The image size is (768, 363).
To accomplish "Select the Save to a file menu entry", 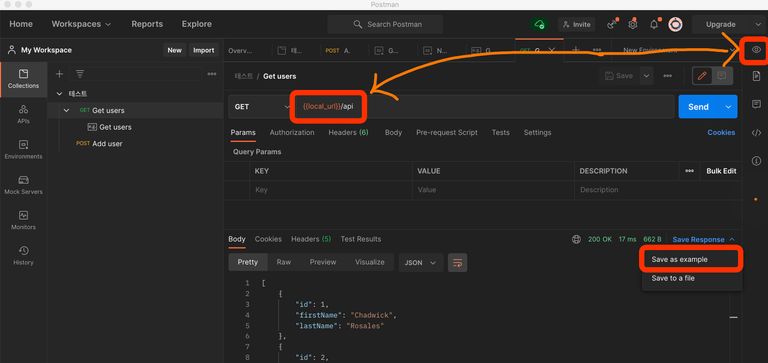I will click(691, 278).
